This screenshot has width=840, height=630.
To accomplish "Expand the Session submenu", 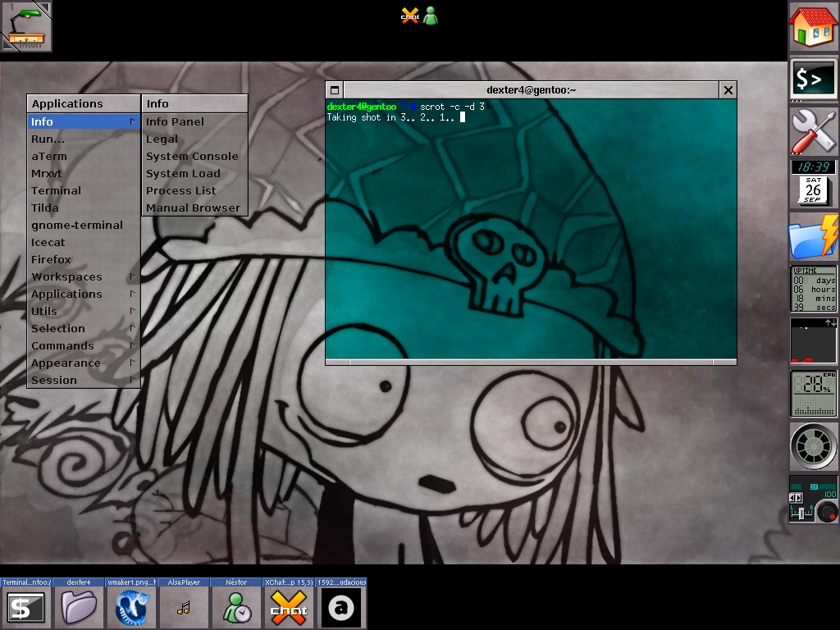I will (84, 380).
